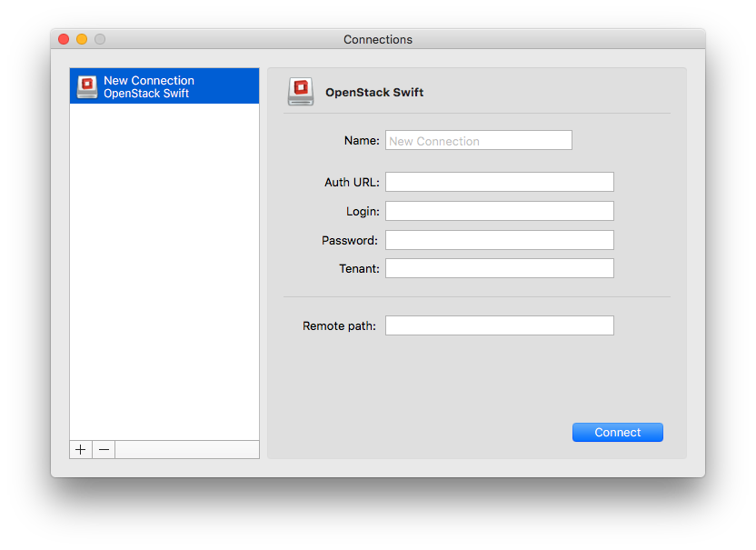
Task: Close the Connections window
Action: [x=64, y=39]
